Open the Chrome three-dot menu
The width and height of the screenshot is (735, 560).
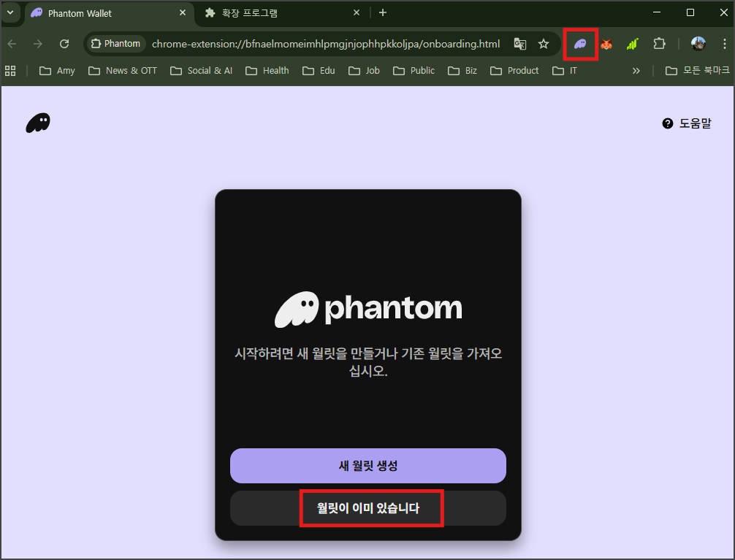(x=726, y=44)
